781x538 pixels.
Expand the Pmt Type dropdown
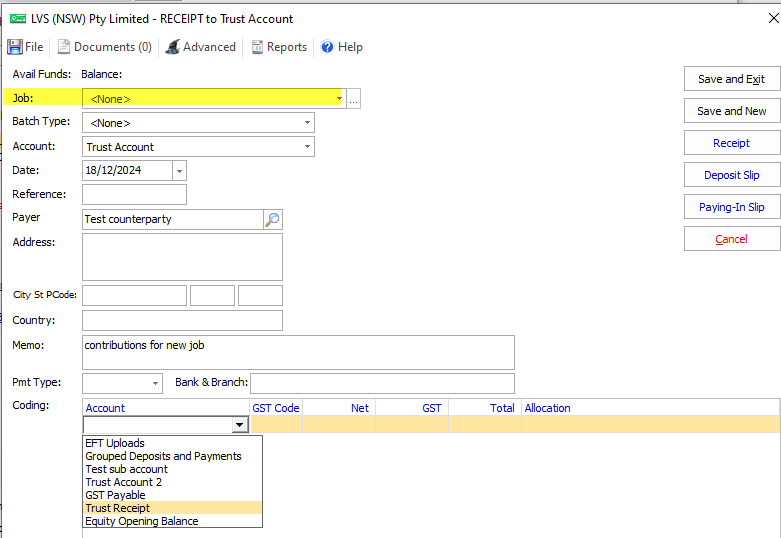point(155,383)
